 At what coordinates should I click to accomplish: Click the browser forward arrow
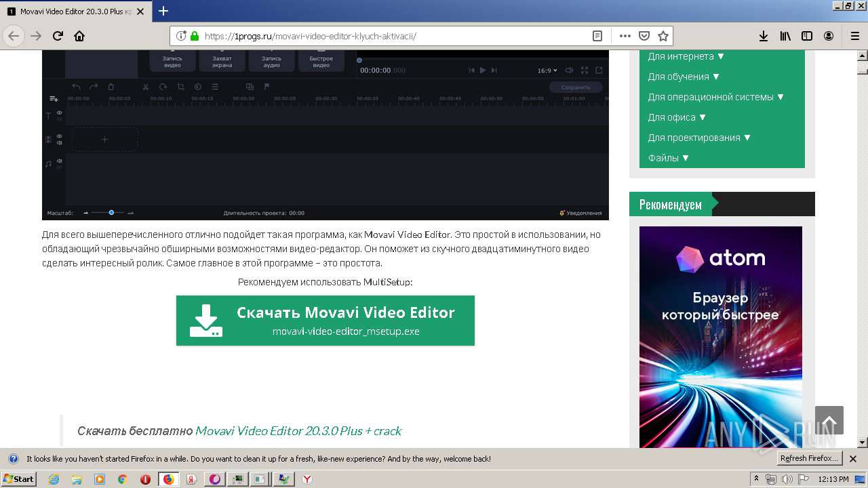(36, 36)
